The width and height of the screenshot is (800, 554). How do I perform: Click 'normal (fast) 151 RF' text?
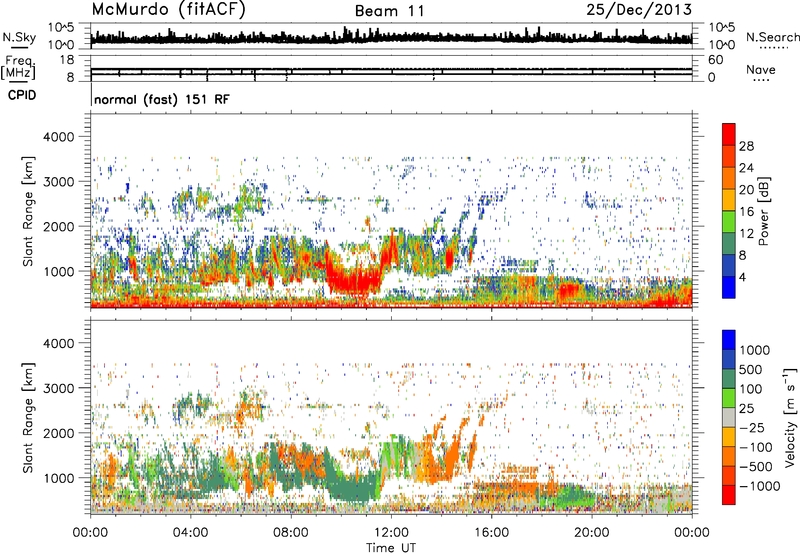(x=162, y=99)
